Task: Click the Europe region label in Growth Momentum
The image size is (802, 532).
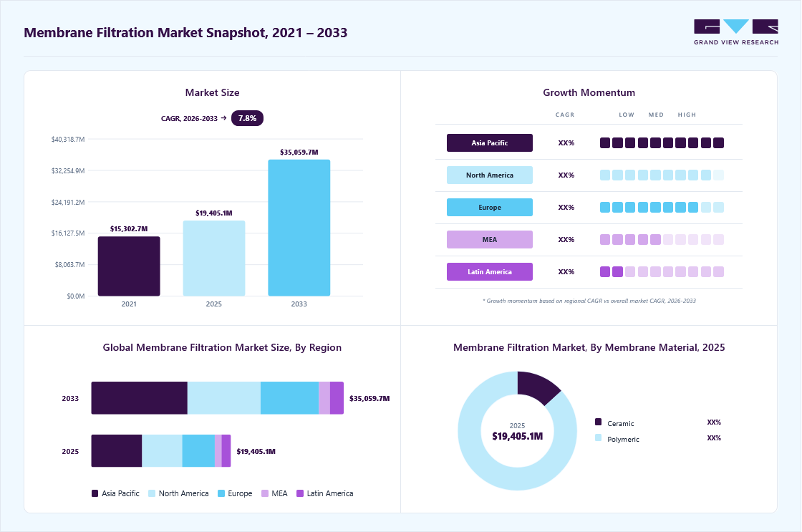Action: tap(490, 207)
